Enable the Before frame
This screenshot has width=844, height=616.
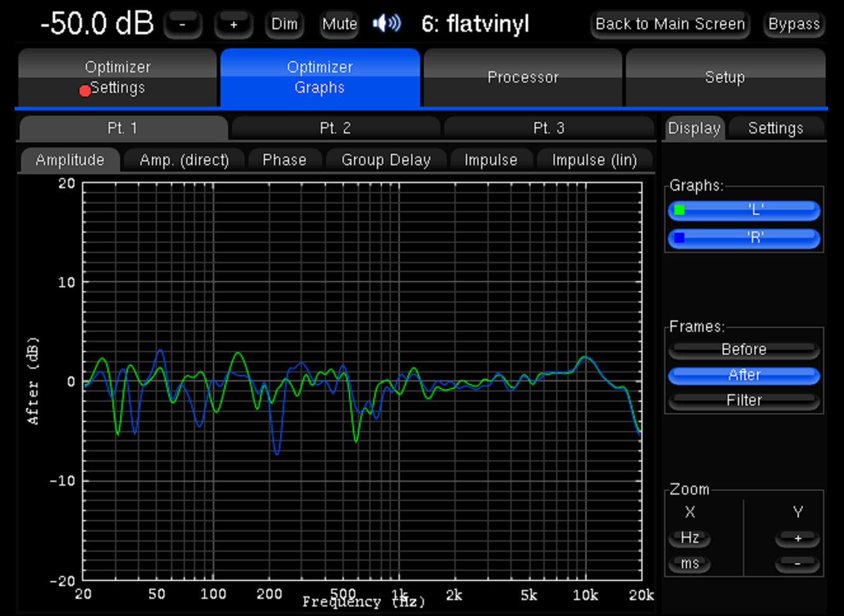pyautogui.click(x=744, y=350)
